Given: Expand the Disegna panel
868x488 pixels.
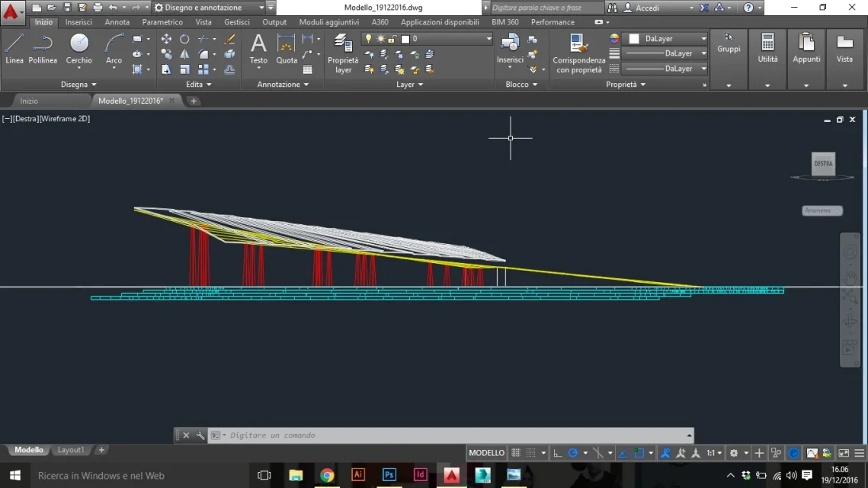Looking at the screenshot, I should click(x=78, y=84).
